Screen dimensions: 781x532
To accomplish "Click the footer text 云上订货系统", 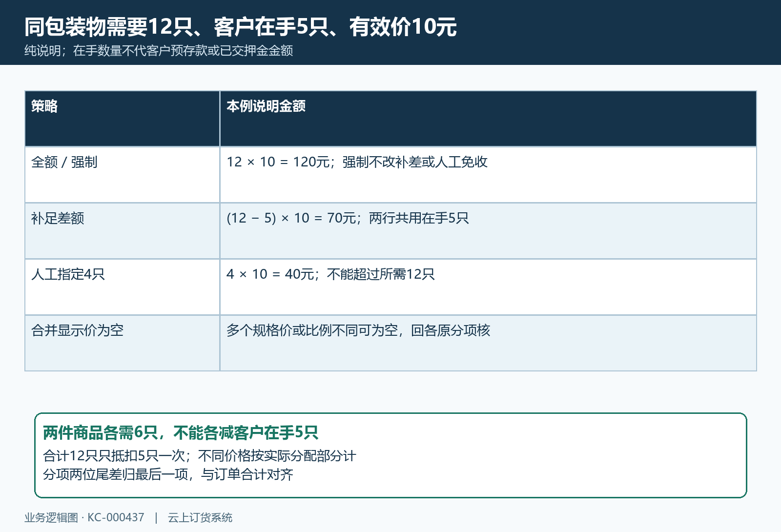I will click(200, 517).
